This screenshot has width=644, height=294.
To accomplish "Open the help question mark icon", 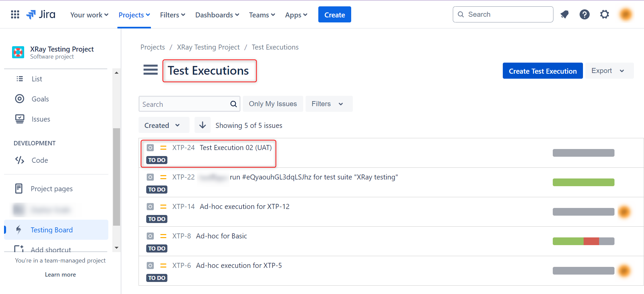I will click(x=584, y=14).
